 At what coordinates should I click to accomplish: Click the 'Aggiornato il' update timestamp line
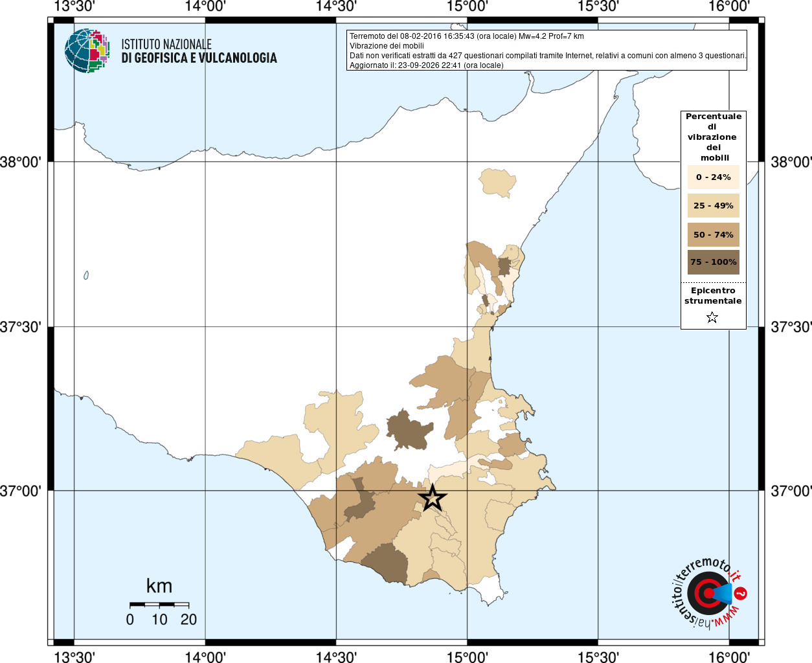(427, 65)
